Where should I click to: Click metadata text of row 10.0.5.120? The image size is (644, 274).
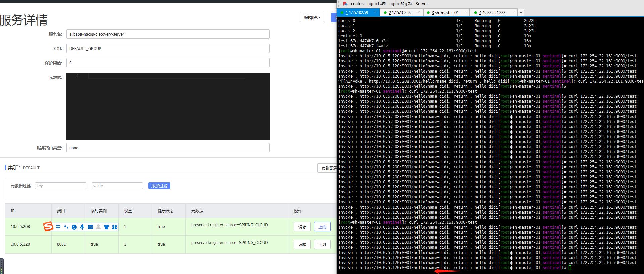click(x=229, y=243)
